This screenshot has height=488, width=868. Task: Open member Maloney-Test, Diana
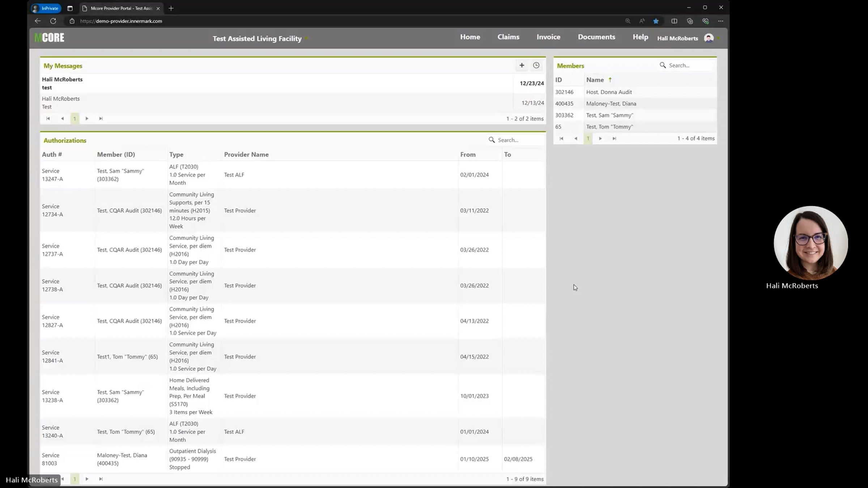click(x=611, y=104)
